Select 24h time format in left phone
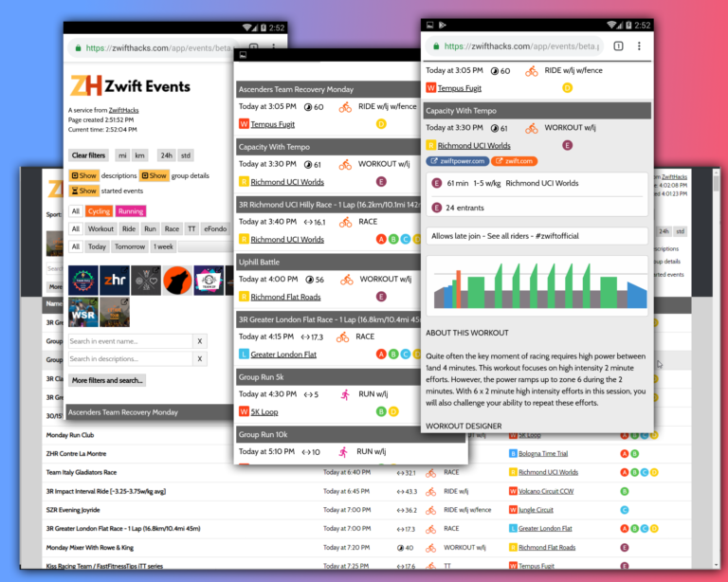 click(167, 155)
